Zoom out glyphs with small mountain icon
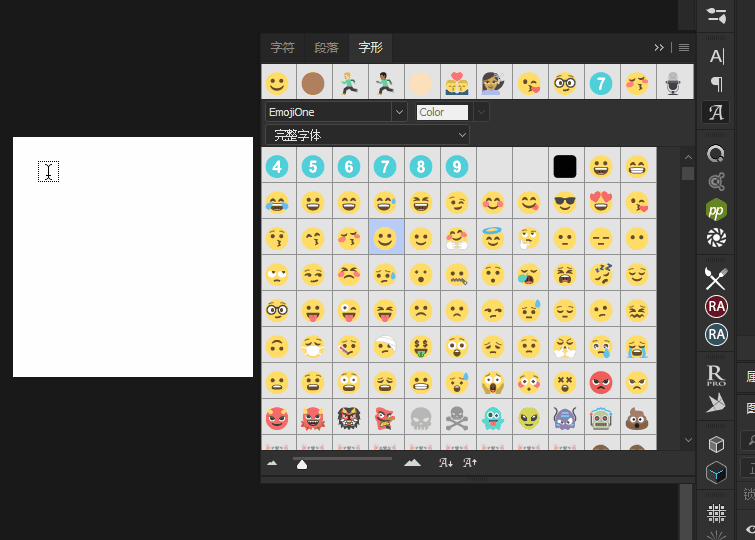The height and width of the screenshot is (540, 755). click(272, 463)
